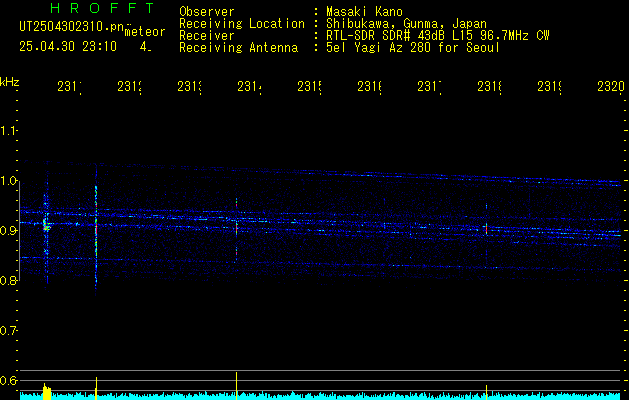629x400 pixels.
Task: Click the 0.9 kHz axis tick label
Action: pos(8,230)
